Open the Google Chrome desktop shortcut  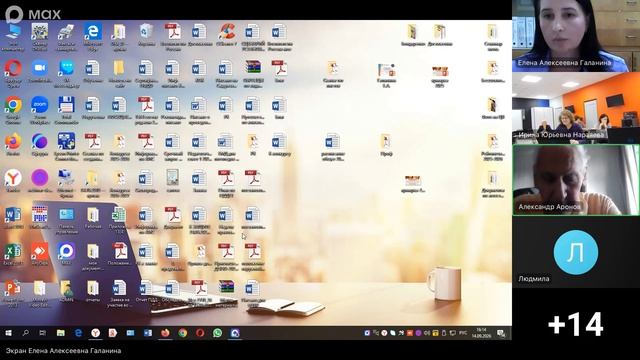pos(13,110)
